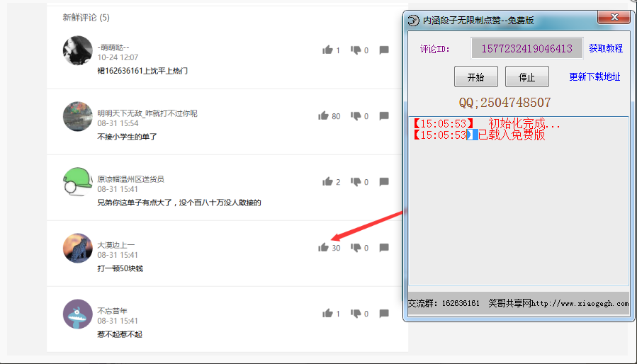This screenshot has height=364, width=637.
Task: Dislike the comment by 不忘昔年
Action: pyautogui.click(x=356, y=314)
